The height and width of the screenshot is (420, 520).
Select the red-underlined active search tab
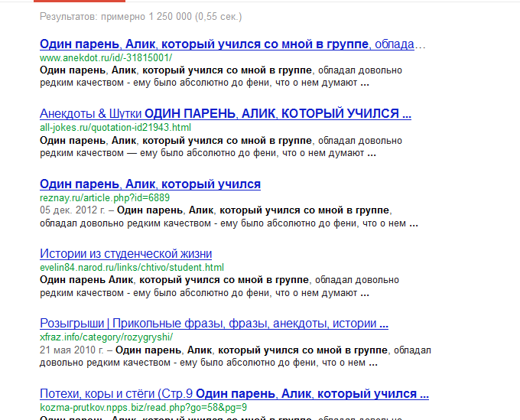tap(80, 1)
